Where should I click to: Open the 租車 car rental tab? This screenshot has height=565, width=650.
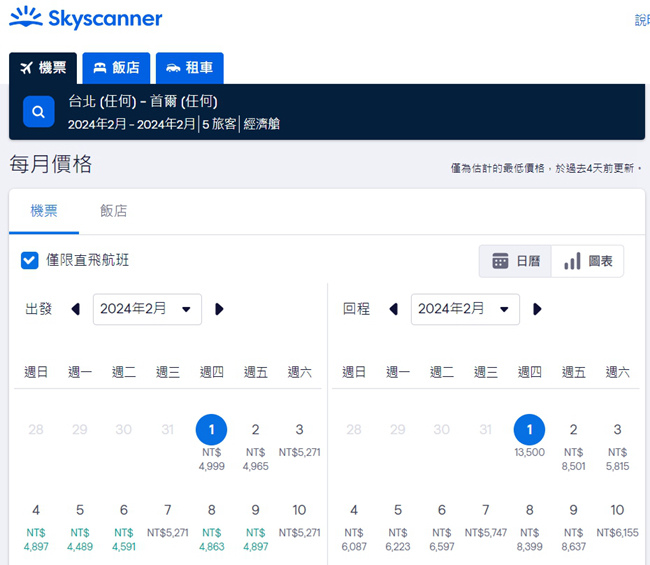pos(189,68)
